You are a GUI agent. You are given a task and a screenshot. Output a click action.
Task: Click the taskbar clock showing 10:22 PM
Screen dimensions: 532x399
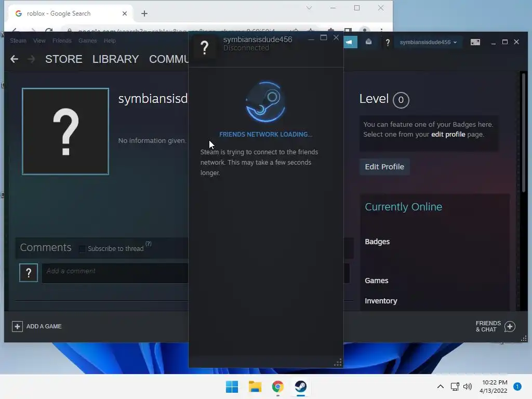(x=494, y=387)
